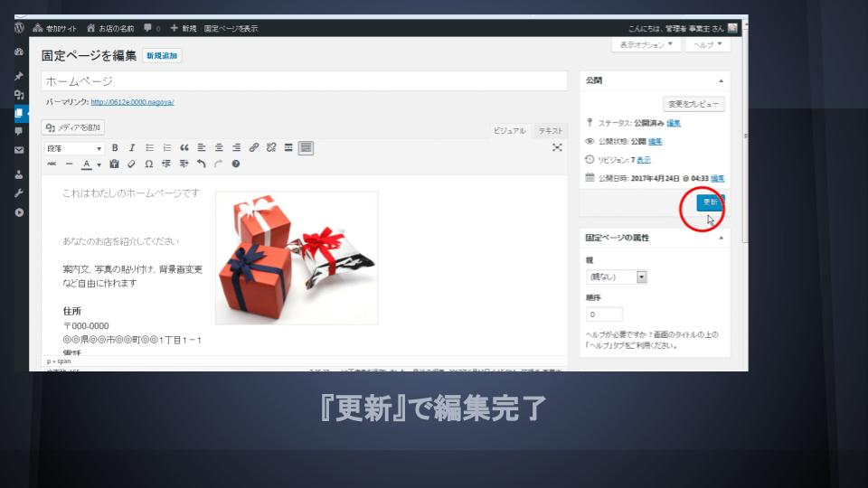Open the 親 parent page dropdown

point(618,277)
